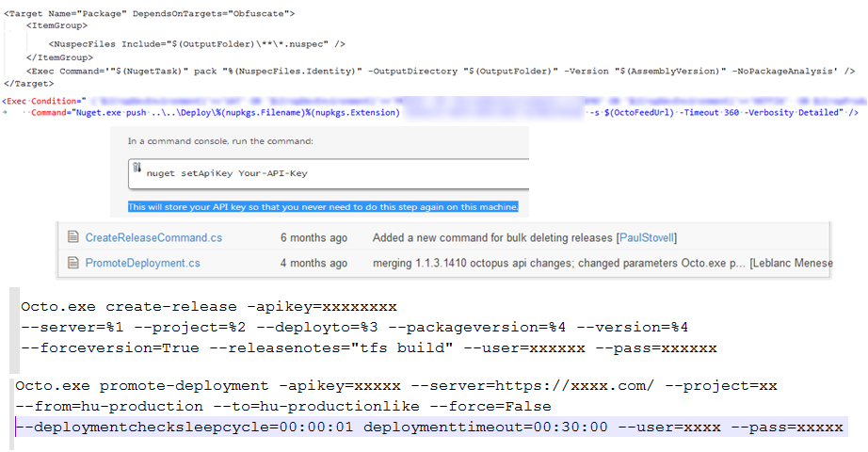Click the tools icon in the nuget command box
Screen dimensions: 868x452
(x=137, y=170)
